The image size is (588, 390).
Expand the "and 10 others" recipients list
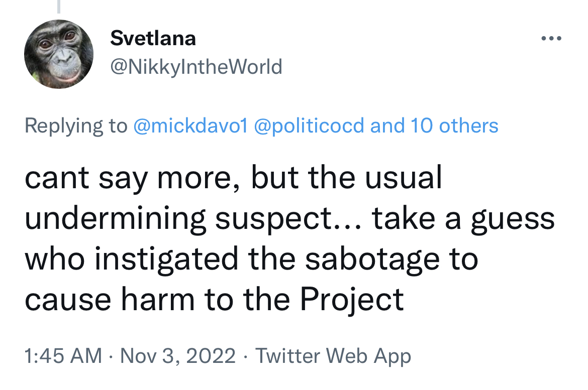[x=434, y=125]
